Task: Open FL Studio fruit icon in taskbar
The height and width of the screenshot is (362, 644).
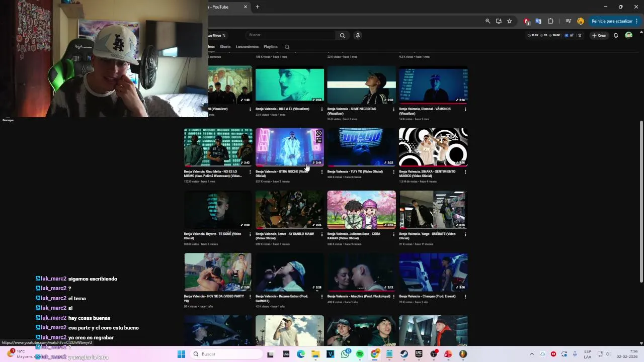Action: 463,354
